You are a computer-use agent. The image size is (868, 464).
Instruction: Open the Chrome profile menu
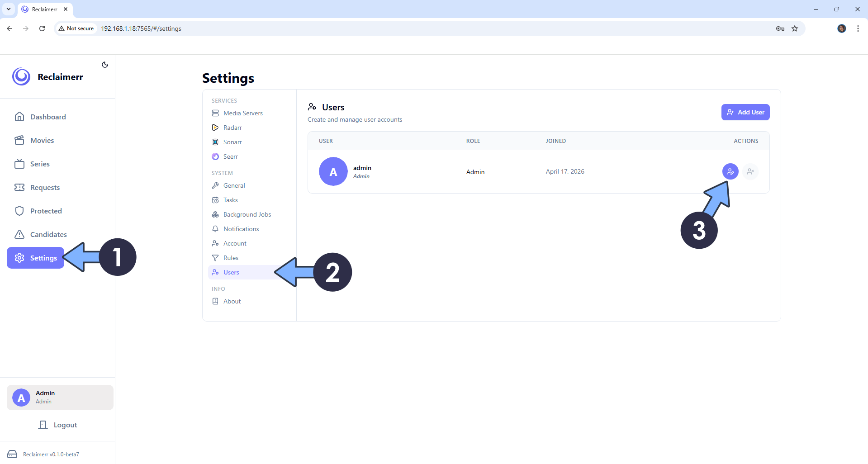point(841,28)
